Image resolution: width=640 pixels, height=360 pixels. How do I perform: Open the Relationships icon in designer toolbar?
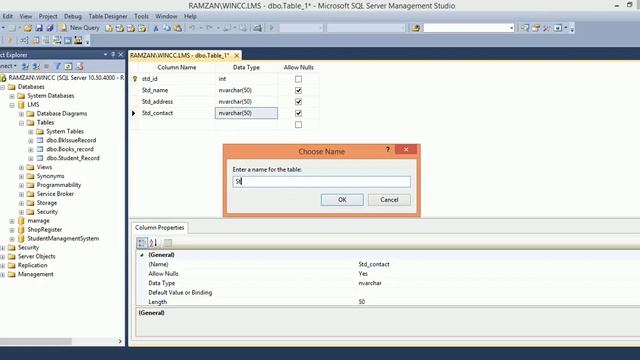[24, 40]
